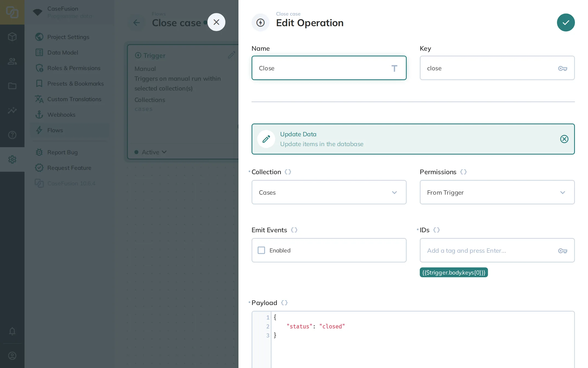Enable the Emit Events checkbox

tap(261, 250)
